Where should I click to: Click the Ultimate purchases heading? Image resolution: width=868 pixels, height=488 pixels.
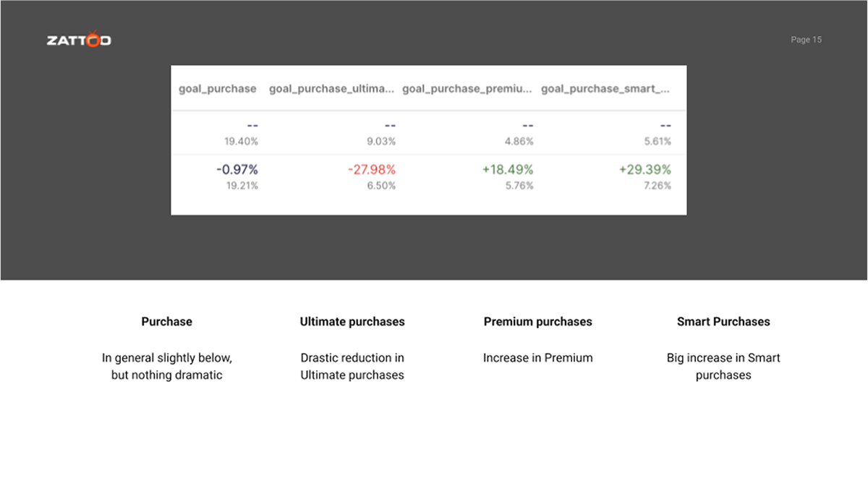352,322
